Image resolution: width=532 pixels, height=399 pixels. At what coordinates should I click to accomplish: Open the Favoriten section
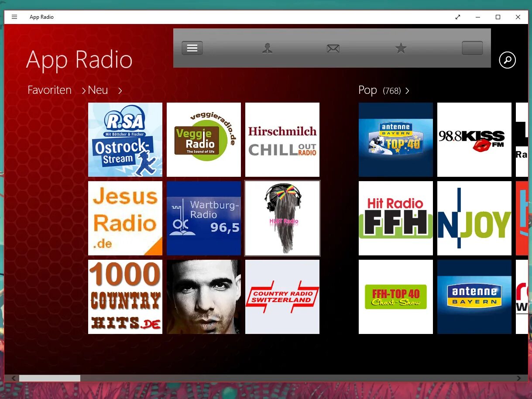[49, 90]
